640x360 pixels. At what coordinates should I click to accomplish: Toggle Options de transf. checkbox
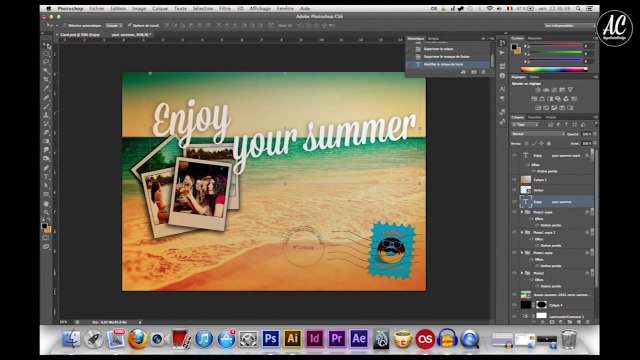[x=130, y=25]
